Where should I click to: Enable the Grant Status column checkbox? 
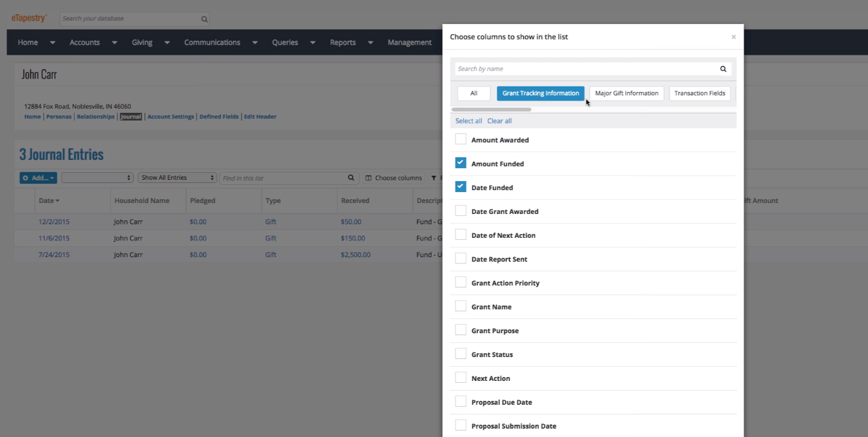(461, 353)
